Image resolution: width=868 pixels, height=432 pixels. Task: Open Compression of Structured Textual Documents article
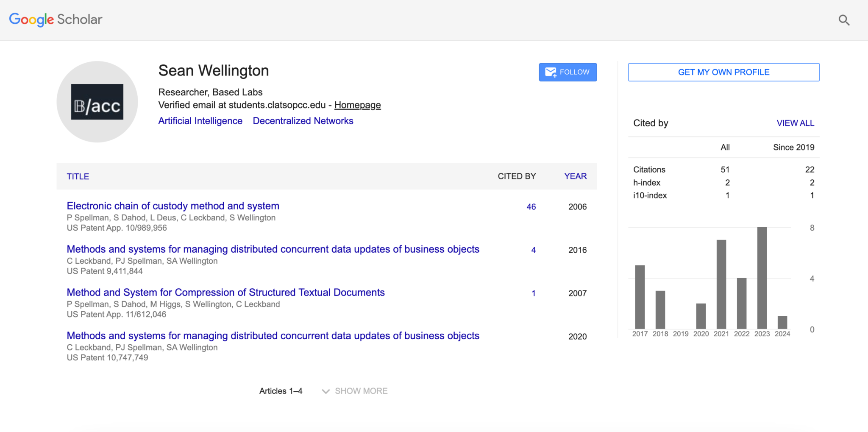click(225, 293)
